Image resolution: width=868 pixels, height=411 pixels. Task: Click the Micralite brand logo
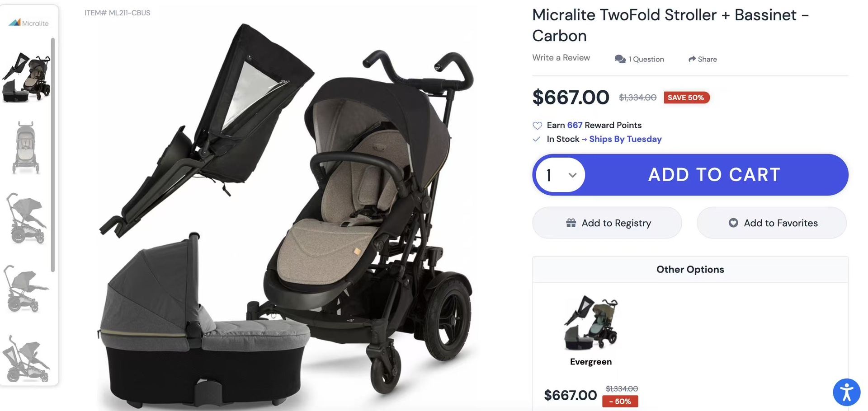point(28,23)
